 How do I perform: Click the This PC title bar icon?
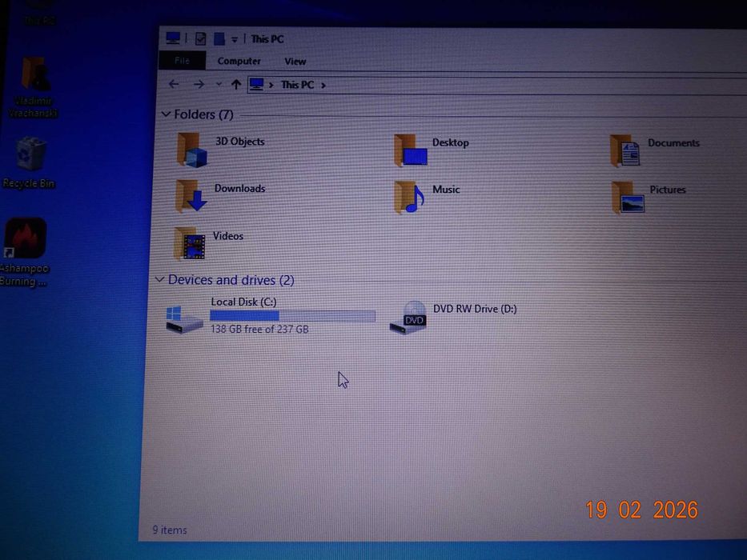tap(173, 38)
